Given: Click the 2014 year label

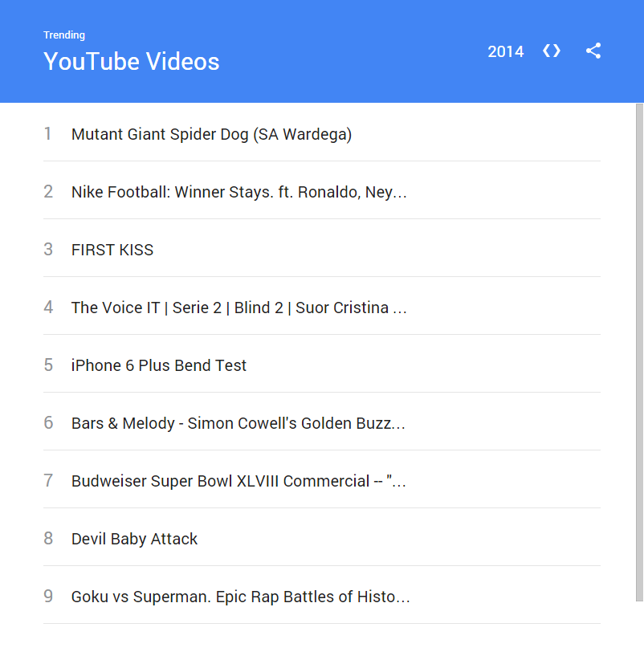Looking at the screenshot, I should tap(505, 51).
